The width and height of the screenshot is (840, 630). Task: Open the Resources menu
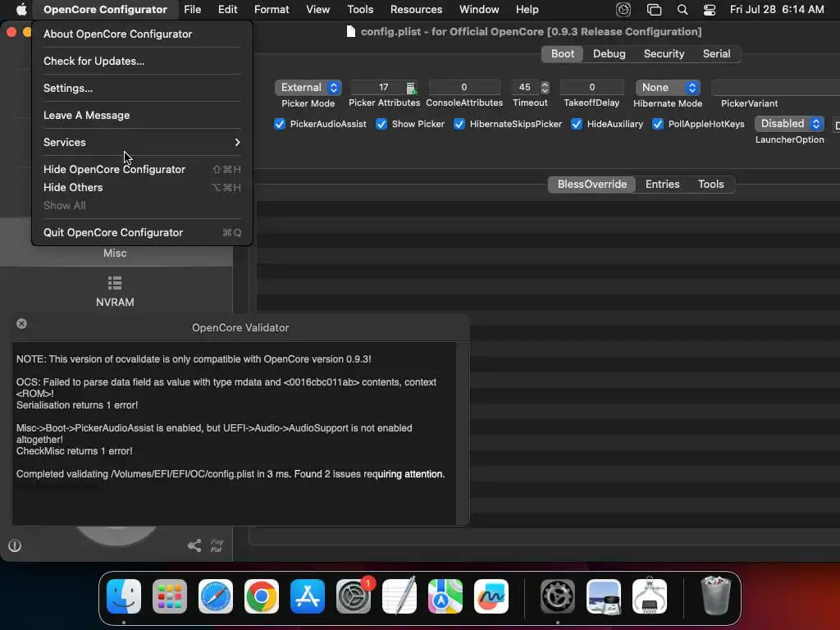coord(416,9)
